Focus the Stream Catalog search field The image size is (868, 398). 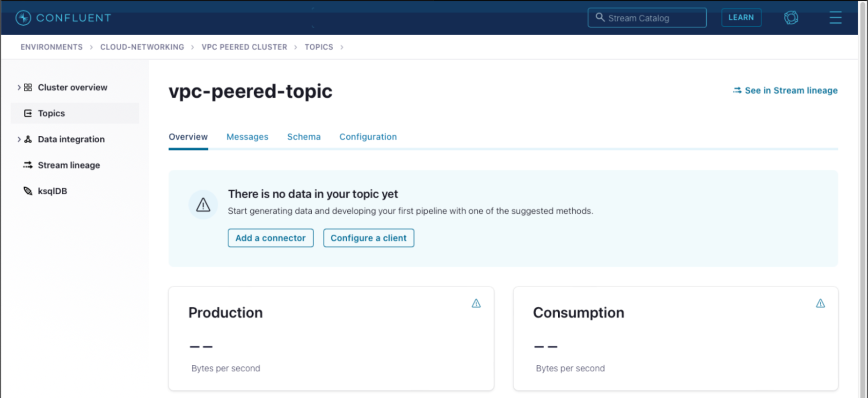coord(647,18)
